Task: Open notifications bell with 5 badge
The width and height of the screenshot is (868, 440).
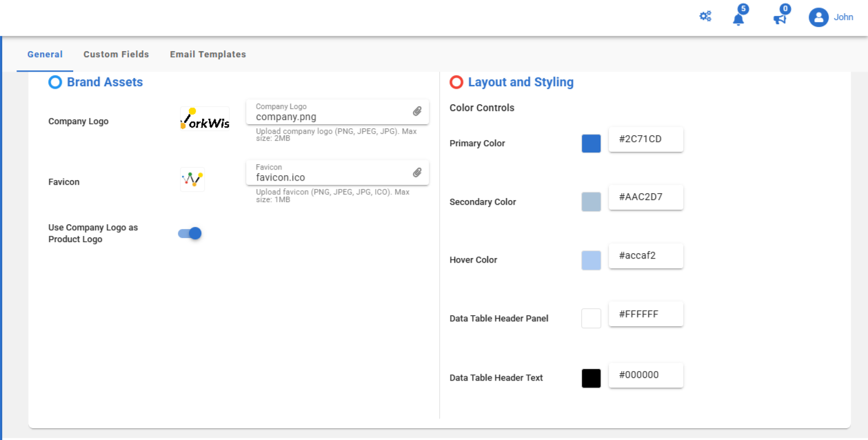Action: pyautogui.click(x=738, y=19)
